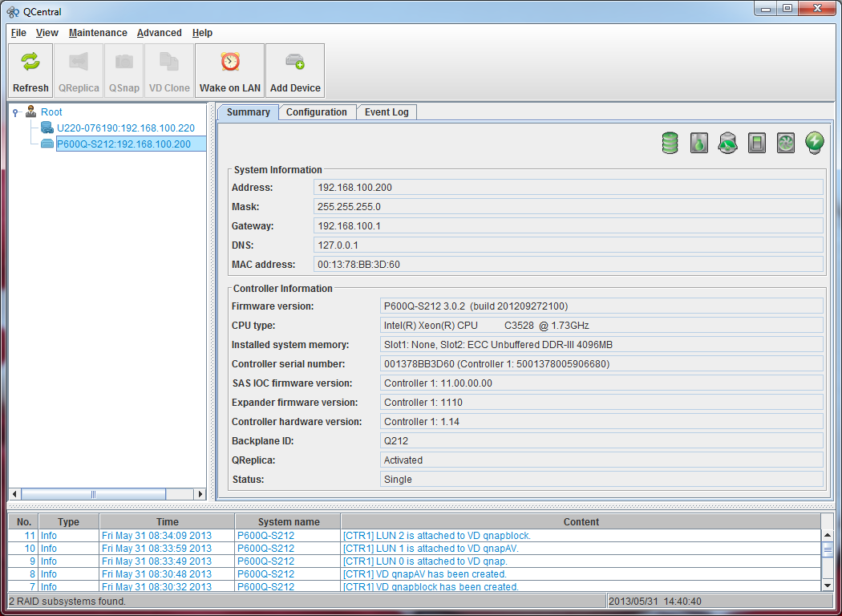
Task: Switch to the Event Log tab
Action: click(387, 112)
